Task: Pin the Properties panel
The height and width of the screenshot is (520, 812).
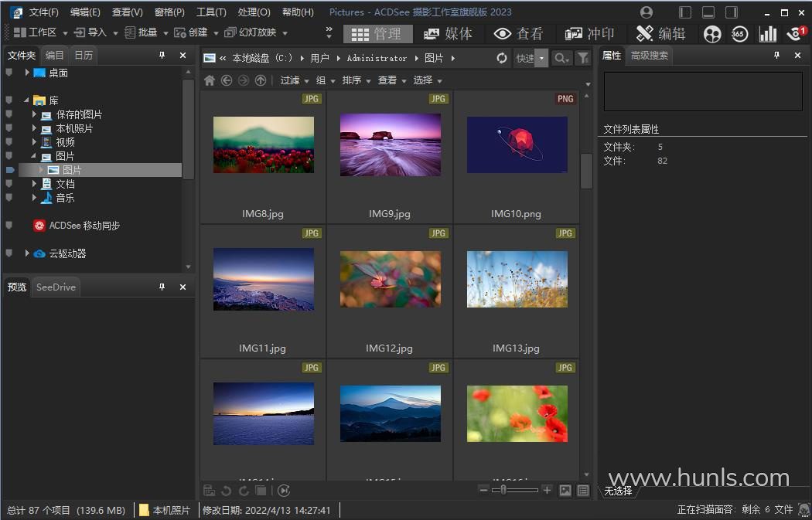Action: click(776, 55)
